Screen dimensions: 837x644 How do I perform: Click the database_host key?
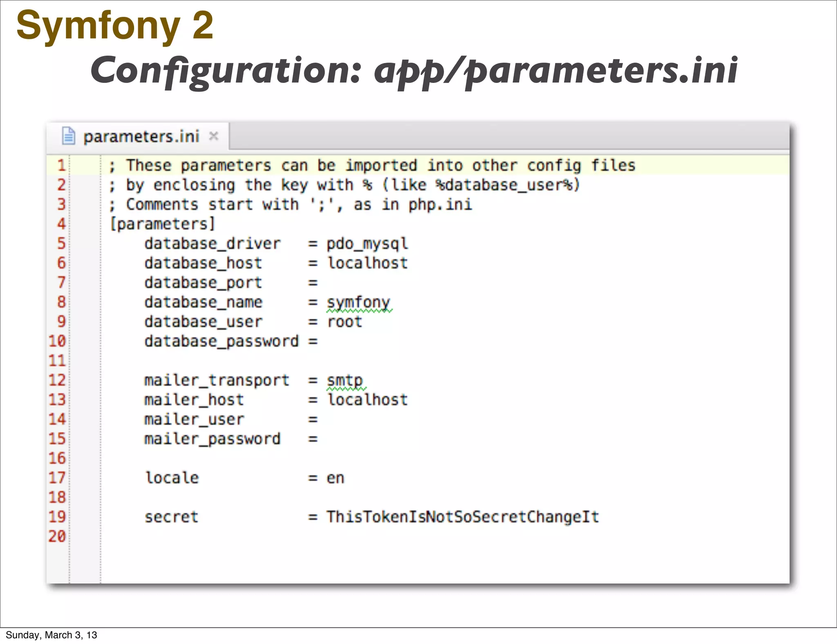point(203,263)
